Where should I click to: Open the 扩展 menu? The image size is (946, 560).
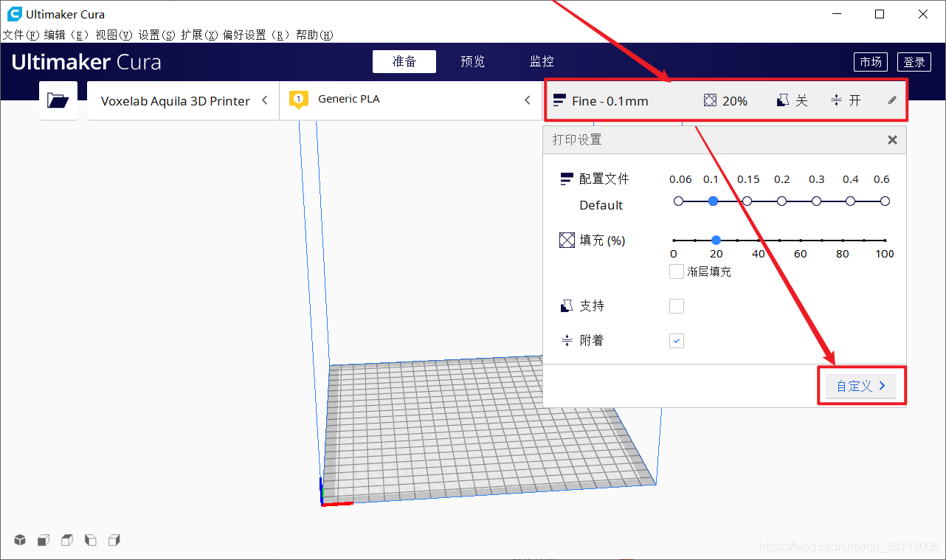click(200, 35)
